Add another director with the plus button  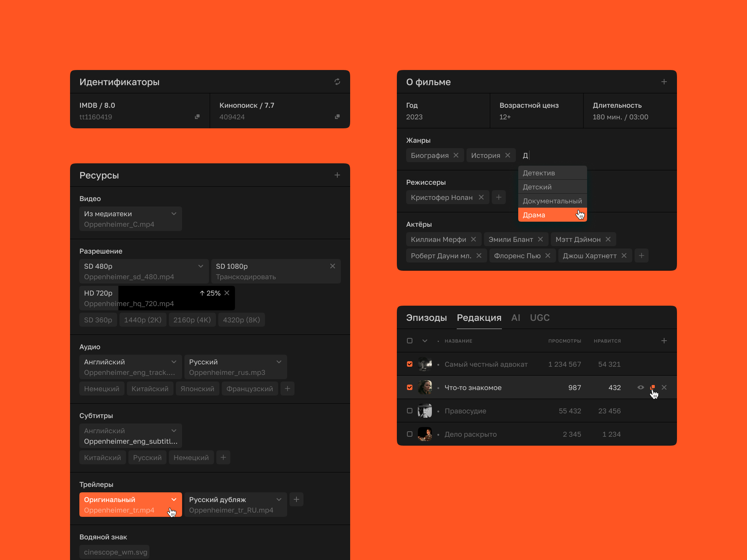[x=498, y=197]
